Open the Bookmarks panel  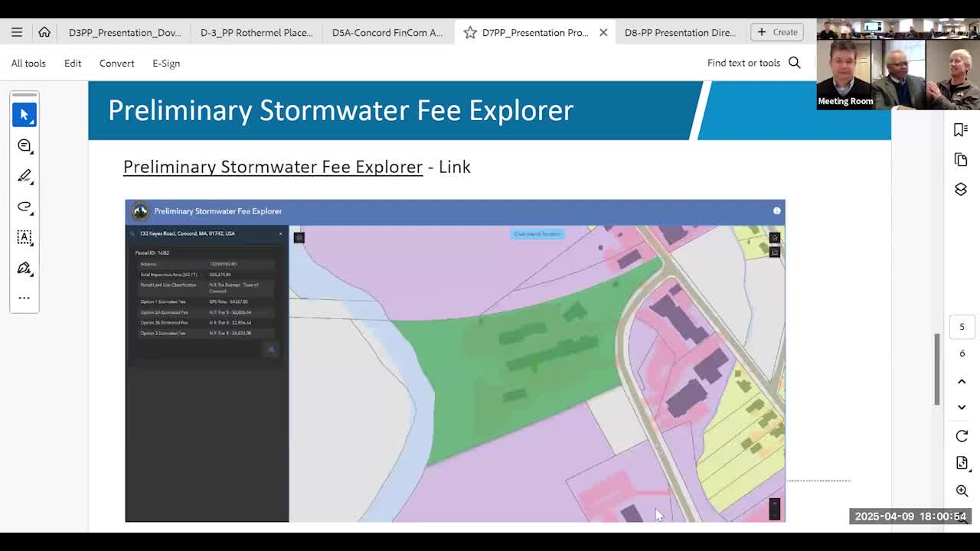pyautogui.click(x=961, y=129)
